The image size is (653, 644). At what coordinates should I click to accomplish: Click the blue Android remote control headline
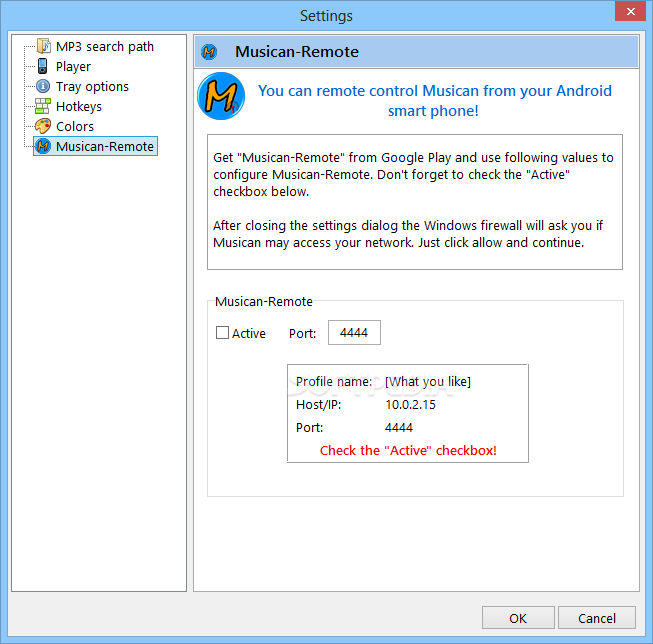click(x=434, y=101)
